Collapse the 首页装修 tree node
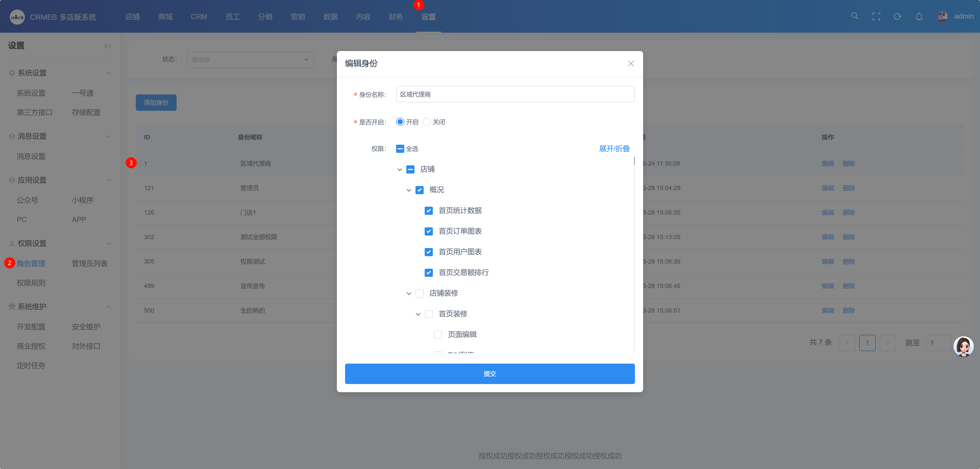The image size is (980, 469). (x=418, y=314)
